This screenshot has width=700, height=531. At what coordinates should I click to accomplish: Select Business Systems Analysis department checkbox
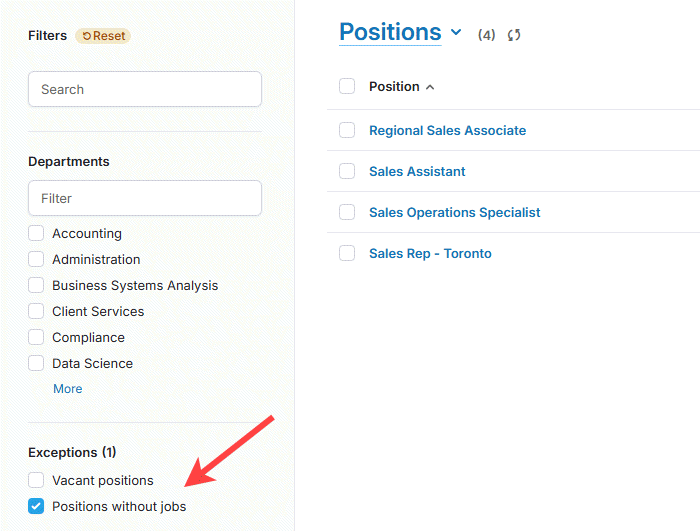pos(36,285)
